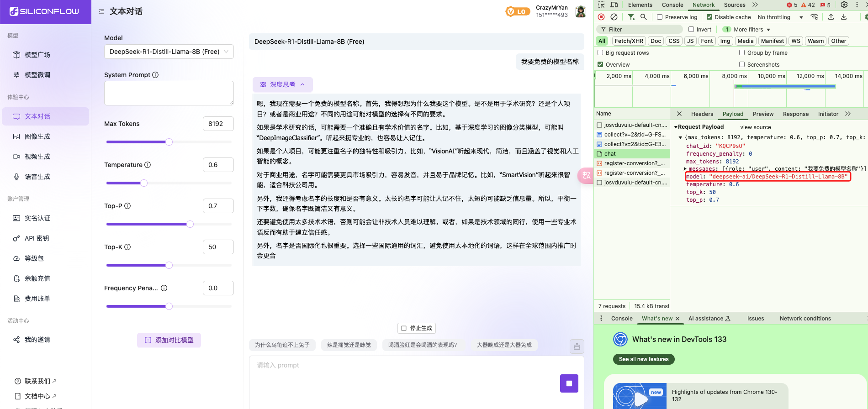Click the Temperature slider handle

click(144, 183)
